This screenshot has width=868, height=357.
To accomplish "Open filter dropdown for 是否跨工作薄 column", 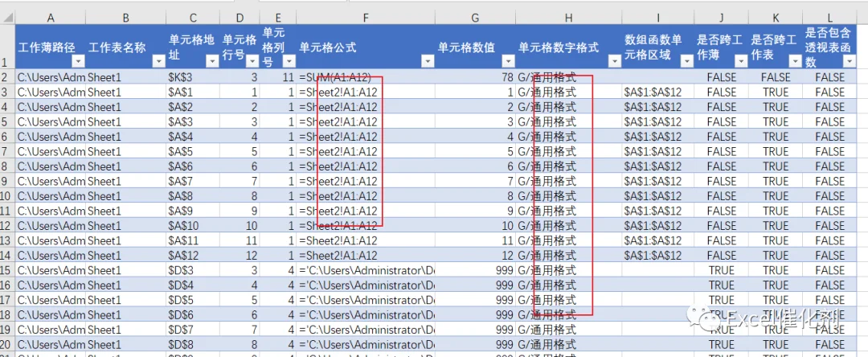I will 741,61.
